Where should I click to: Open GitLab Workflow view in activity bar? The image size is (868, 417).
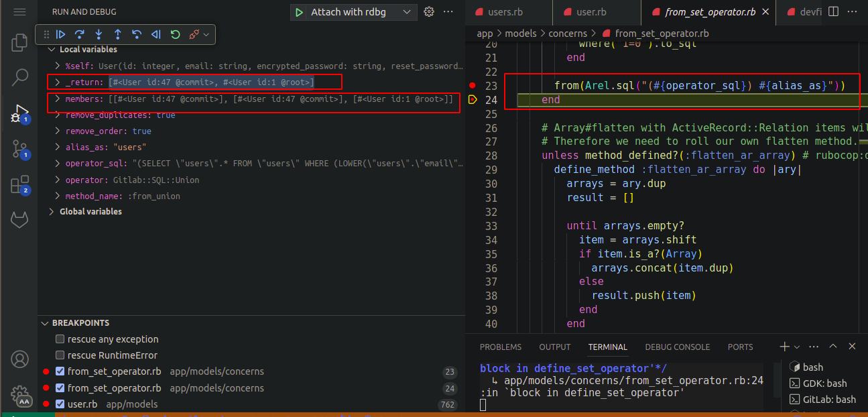coord(19,219)
